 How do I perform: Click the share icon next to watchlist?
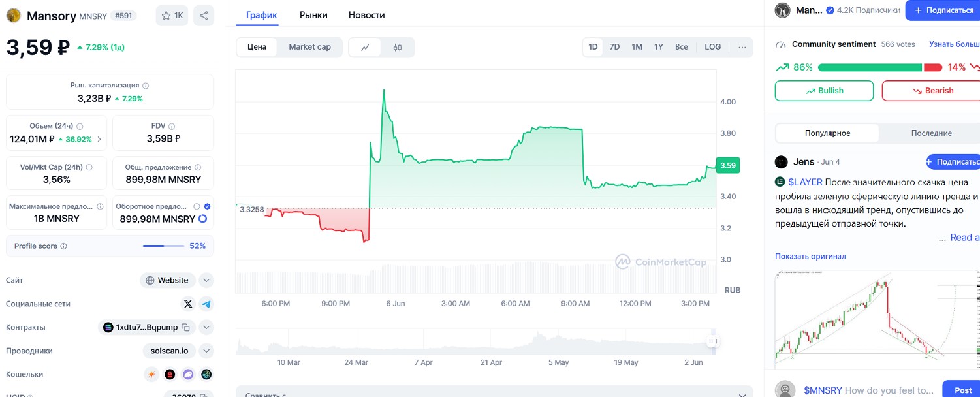(204, 16)
